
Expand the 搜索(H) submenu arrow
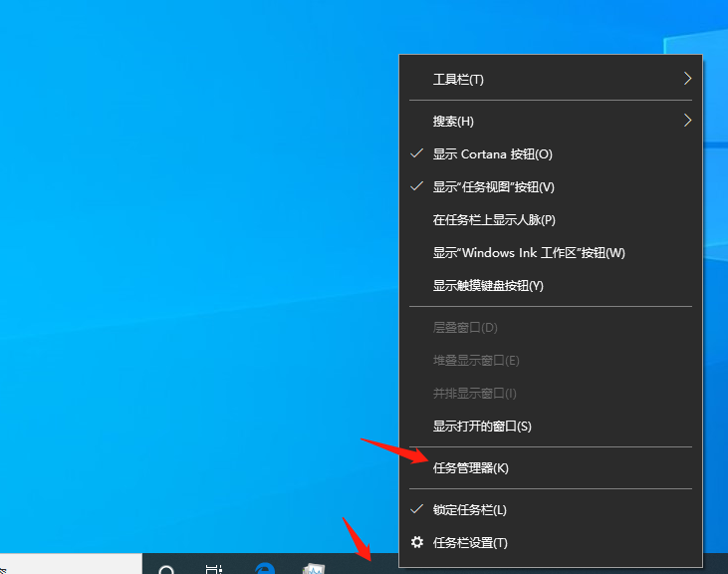click(687, 121)
